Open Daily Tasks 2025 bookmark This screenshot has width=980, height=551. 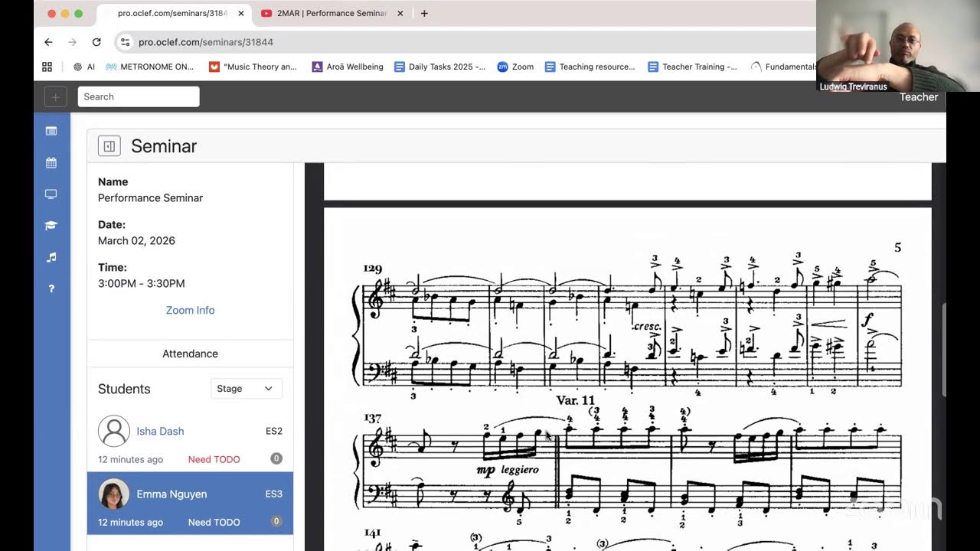click(x=439, y=67)
